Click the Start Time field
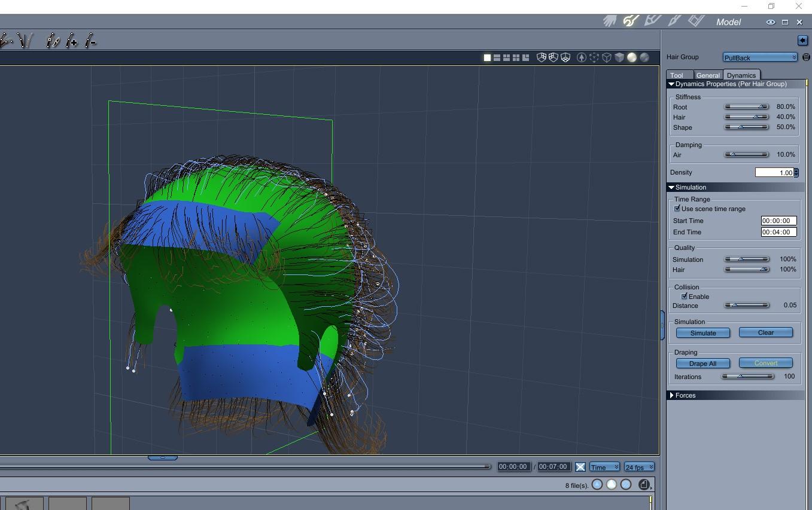This screenshot has height=510, width=812. [779, 221]
